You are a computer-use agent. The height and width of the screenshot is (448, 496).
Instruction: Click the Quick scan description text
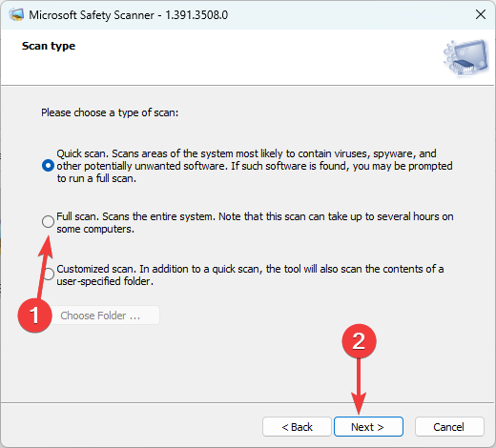click(255, 166)
